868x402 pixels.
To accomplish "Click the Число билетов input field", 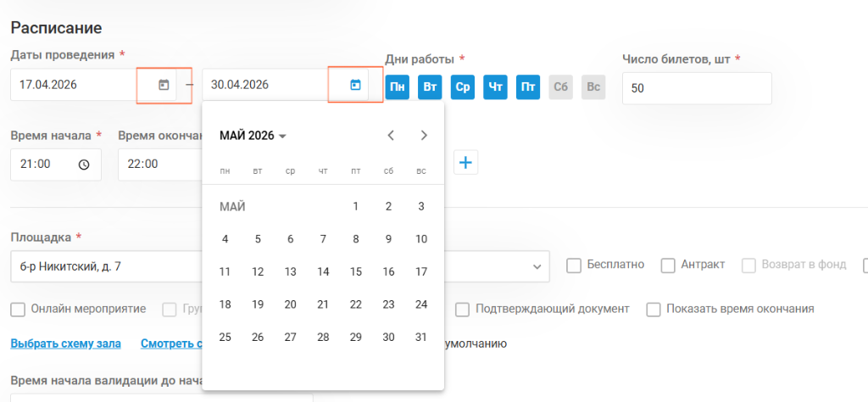I will pyautogui.click(x=697, y=88).
